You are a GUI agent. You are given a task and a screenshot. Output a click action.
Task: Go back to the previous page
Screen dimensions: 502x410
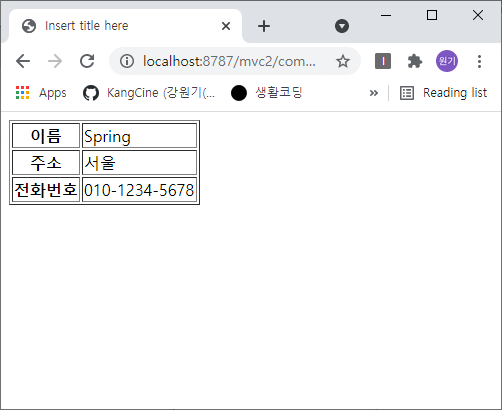click(23, 61)
